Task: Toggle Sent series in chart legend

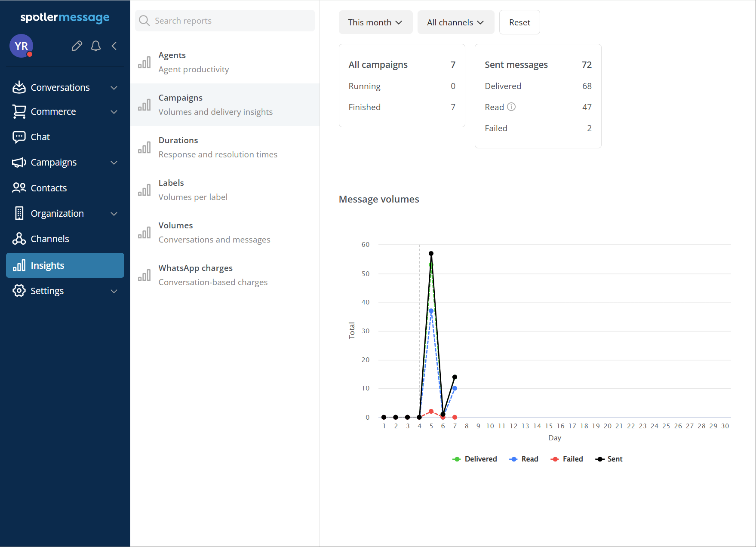Action: [x=609, y=459]
